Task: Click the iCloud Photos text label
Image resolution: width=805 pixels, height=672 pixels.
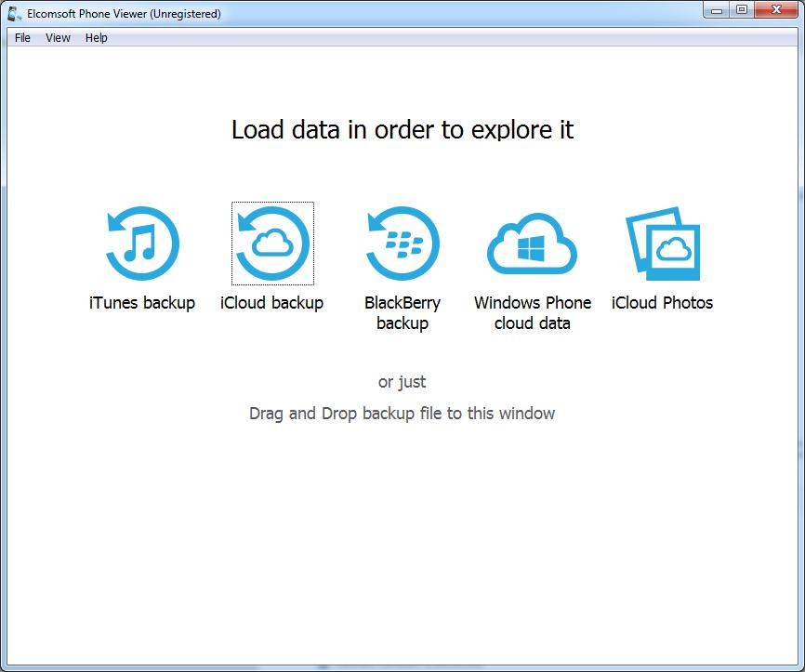Action: pos(662,302)
